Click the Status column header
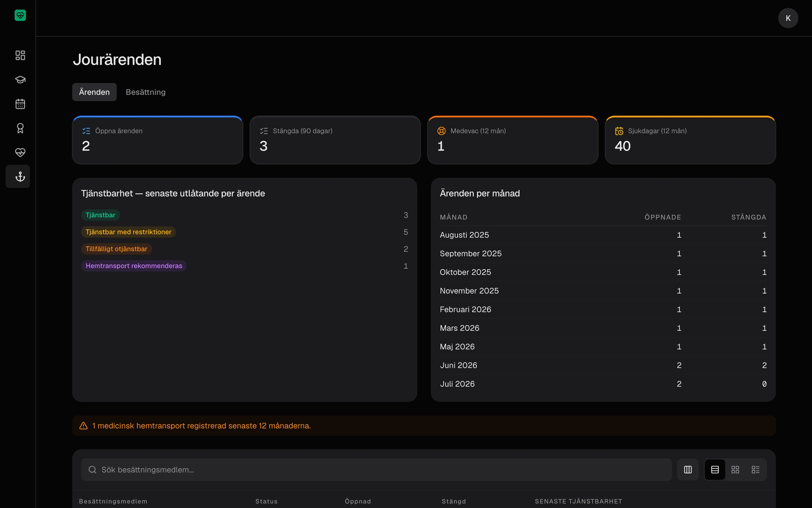Image resolution: width=812 pixels, height=508 pixels. coord(266,501)
